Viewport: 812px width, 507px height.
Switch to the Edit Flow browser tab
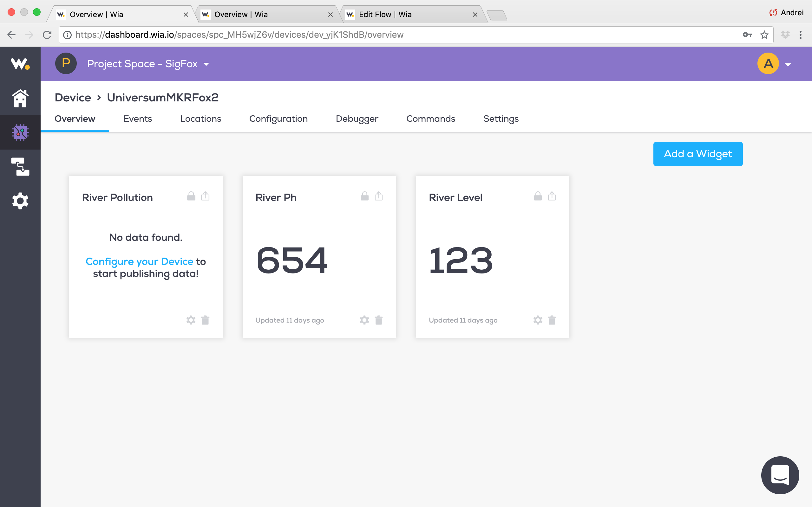385,15
